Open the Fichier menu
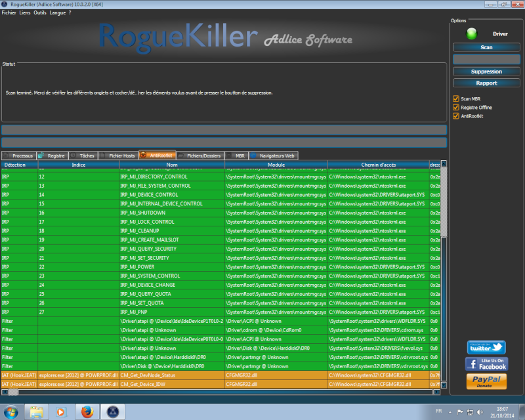 tap(9, 12)
